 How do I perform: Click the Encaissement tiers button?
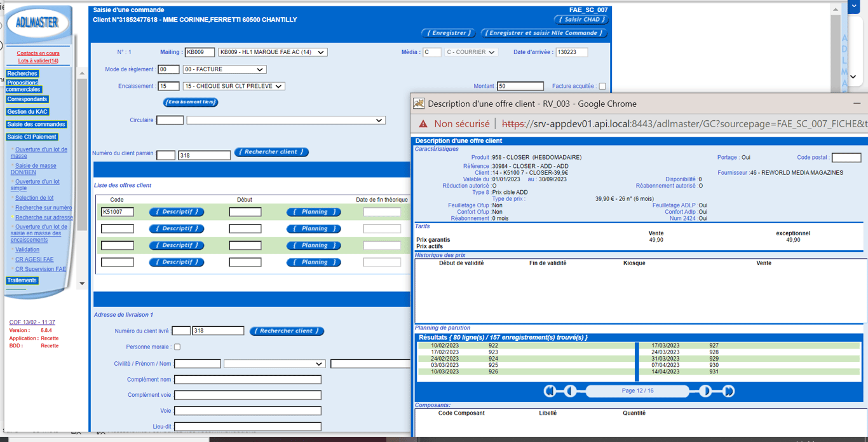coord(191,102)
